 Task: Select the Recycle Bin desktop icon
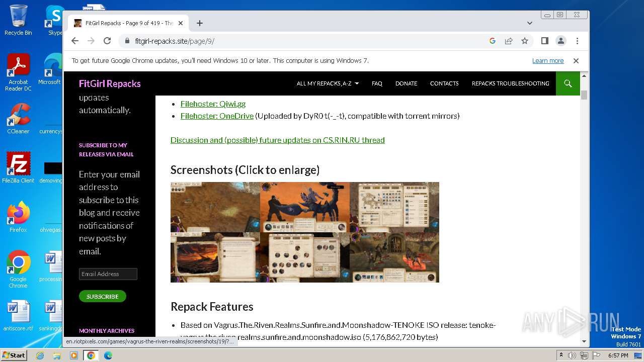[18, 21]
